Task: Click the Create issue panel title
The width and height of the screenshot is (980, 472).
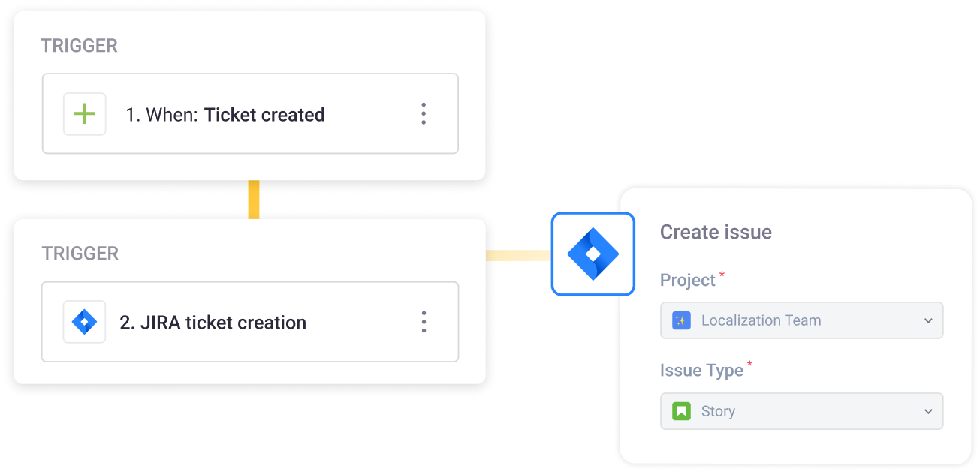Action: pyautogui.click(x=716, y=232)
